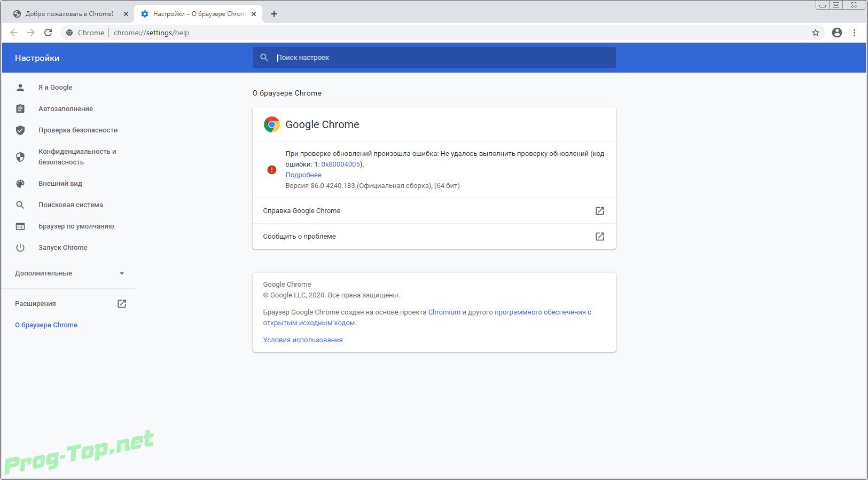Follow the 'Chromium' project link
The image size is (868, 480).
(x=444, y=312)
